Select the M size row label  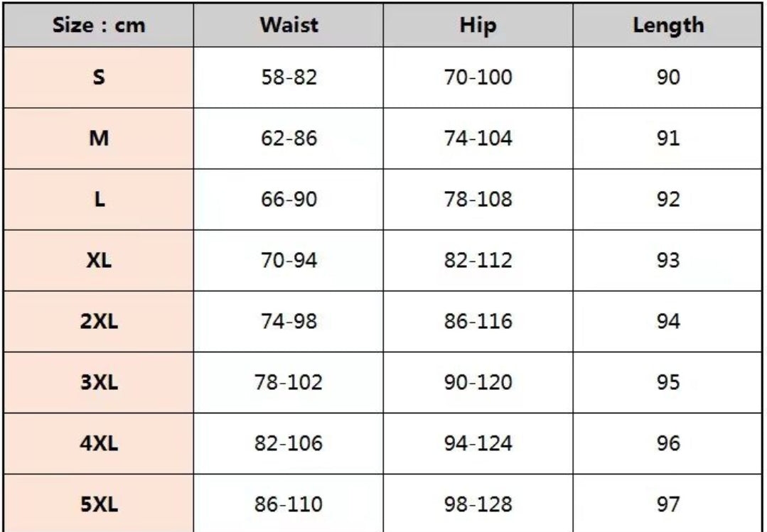(x=99, y=139)
